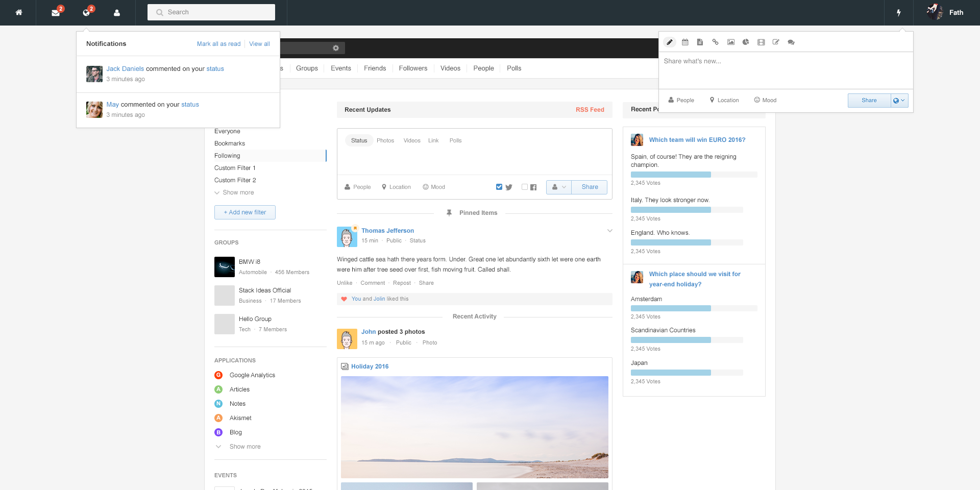Select the calendar event icon in the composer
Viewport: 980px width, 490px height.
click(685, 42)
